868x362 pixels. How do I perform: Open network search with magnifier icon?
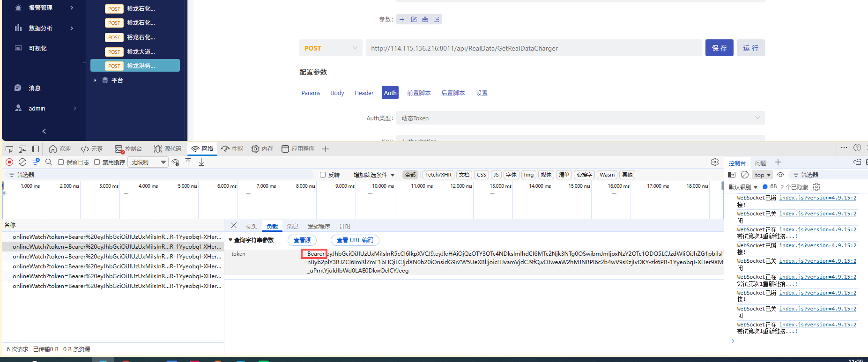click(x=49, y=162)
